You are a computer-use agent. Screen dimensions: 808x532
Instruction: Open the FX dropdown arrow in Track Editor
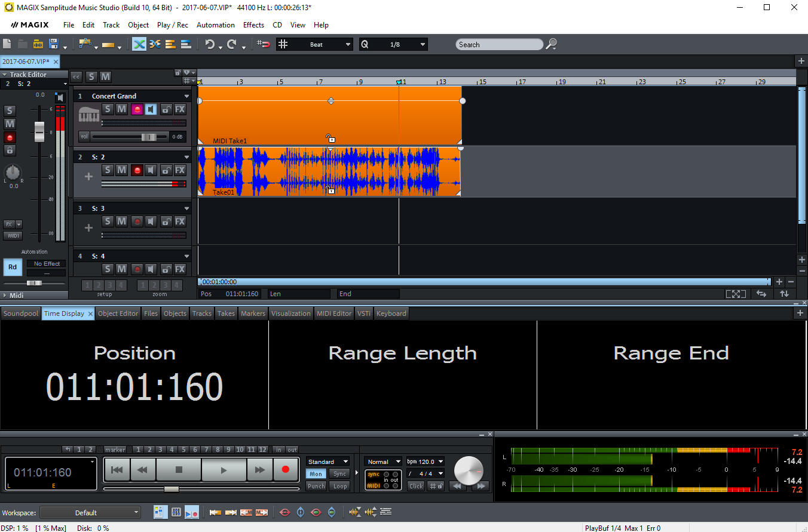coord(19,225)
